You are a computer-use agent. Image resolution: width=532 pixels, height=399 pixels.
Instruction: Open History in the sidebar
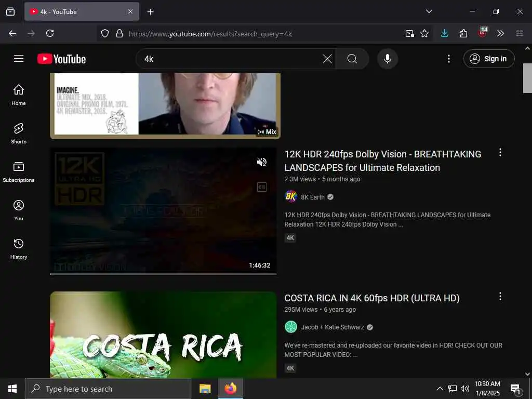click(19, 249)
